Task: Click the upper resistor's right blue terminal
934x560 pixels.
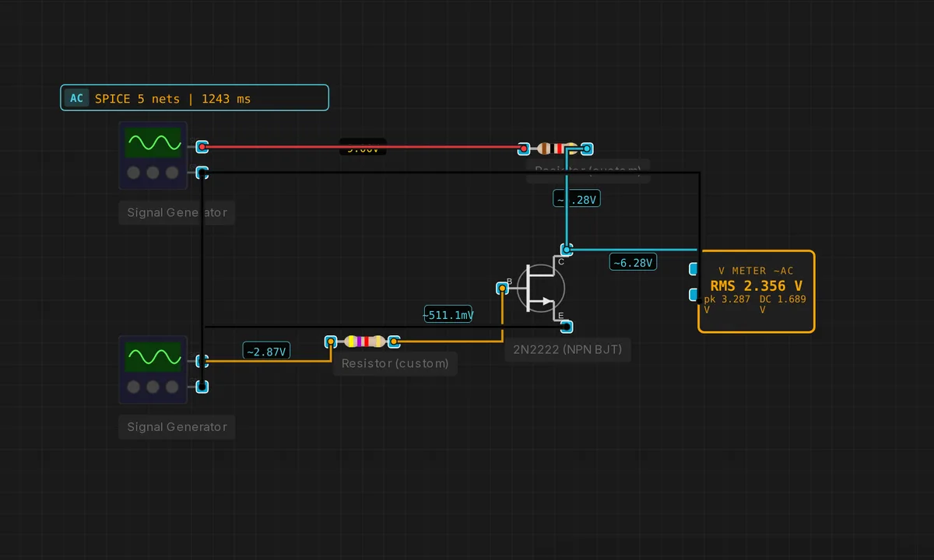Action: (x=588, y=149)
